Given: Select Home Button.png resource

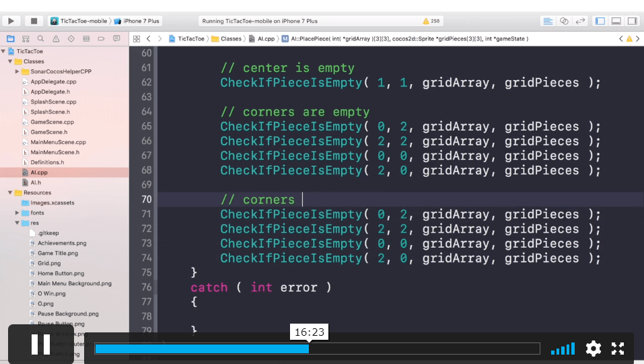Looking at the screenshot, I should point(61,273).
